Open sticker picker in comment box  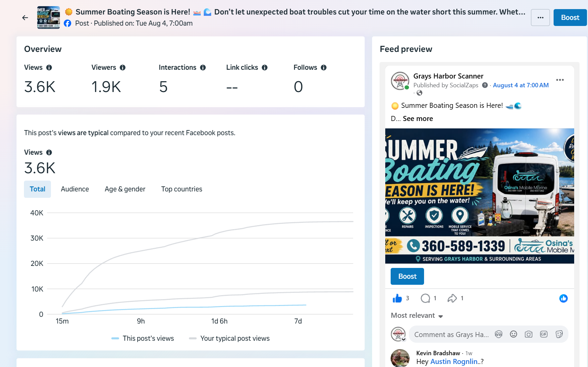click(x=559, y=334)
